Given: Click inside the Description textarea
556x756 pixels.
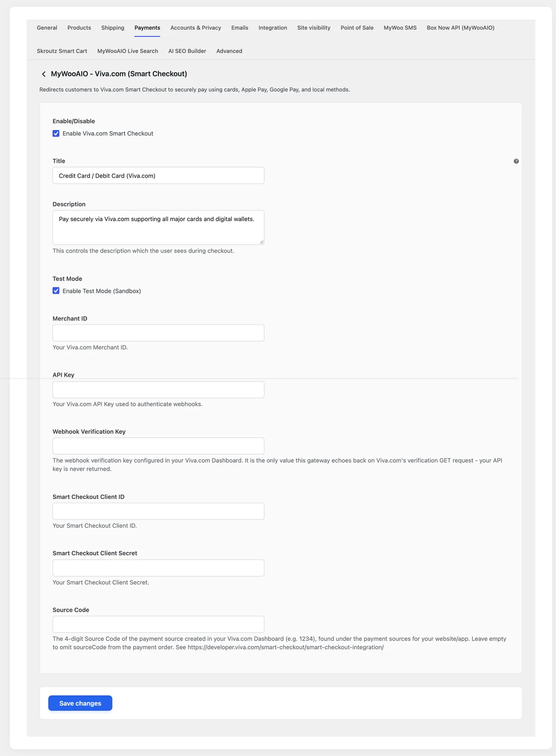Looking at the screenshot, I should (158, 227).
